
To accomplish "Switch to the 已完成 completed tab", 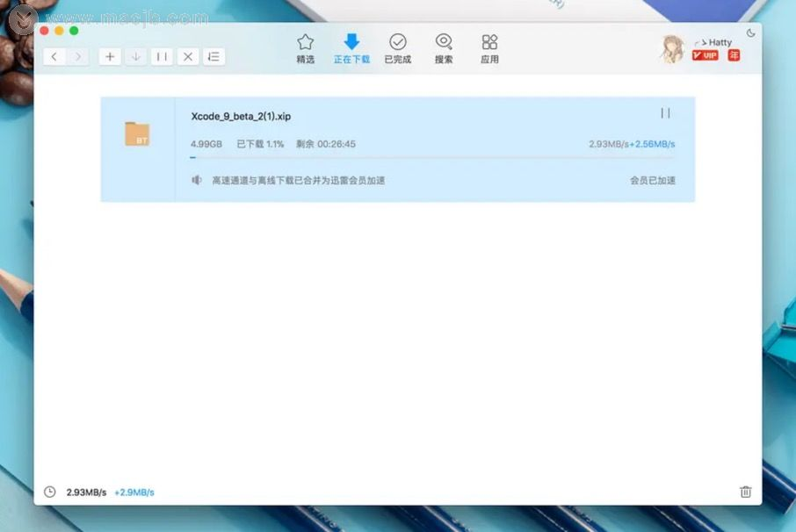I will tap(397, 48).
